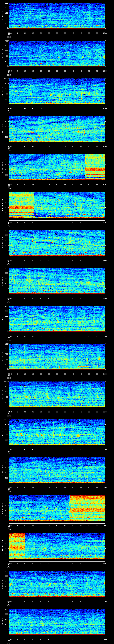Click the '15:22:00' time axis label
The width and height of the screenshot is (114, 644).
pos(9,336)
